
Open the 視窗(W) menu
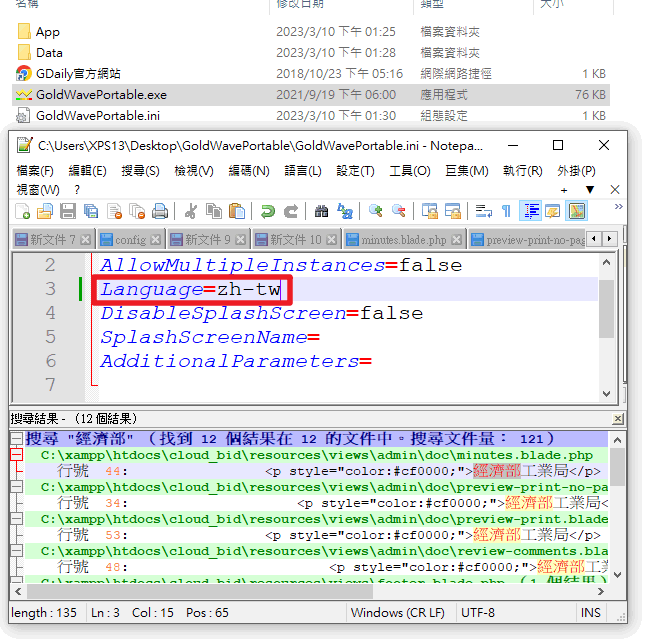coord(38,190)
